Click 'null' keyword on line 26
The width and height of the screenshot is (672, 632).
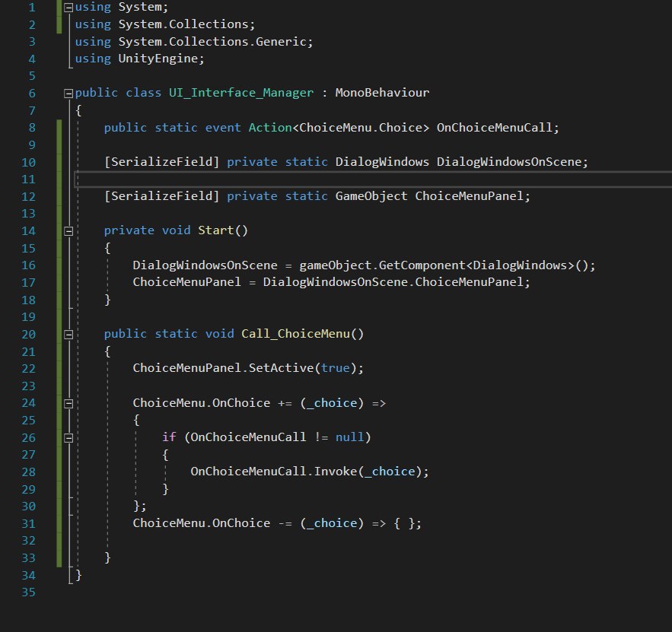pyautogui.click(x=350, y=437)
